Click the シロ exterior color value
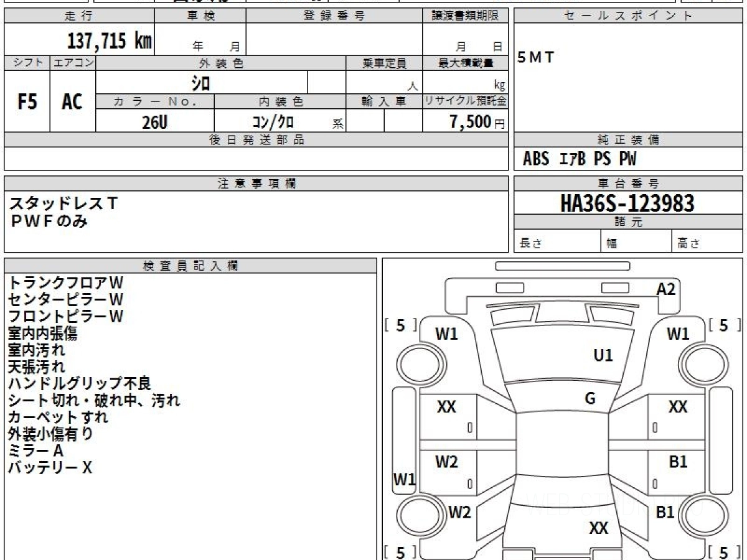 pyautogui.click(x=200, y=83)
